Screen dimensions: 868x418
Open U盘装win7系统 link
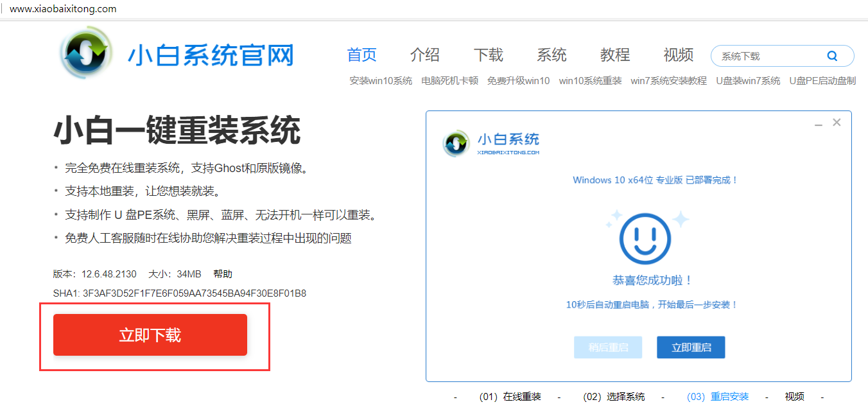coord(748,81)
